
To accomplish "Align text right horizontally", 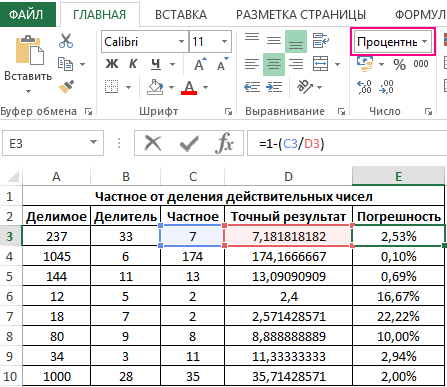I will [x=296, y=64].
